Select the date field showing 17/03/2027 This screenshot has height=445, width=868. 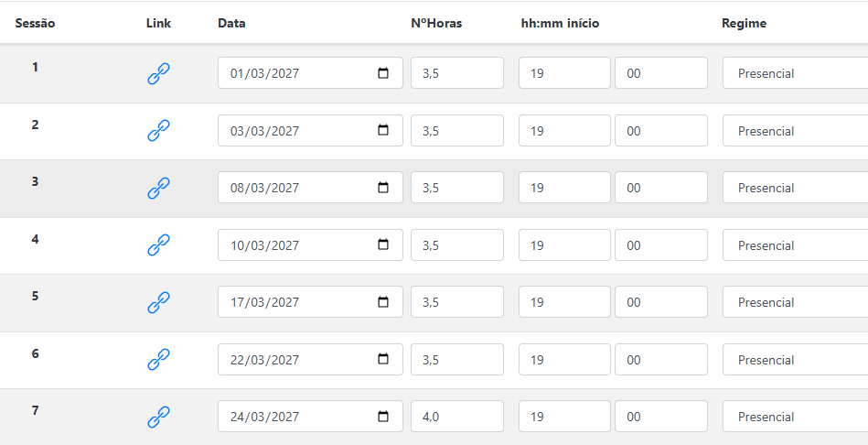pyautogui.click(x=311, y=302)
